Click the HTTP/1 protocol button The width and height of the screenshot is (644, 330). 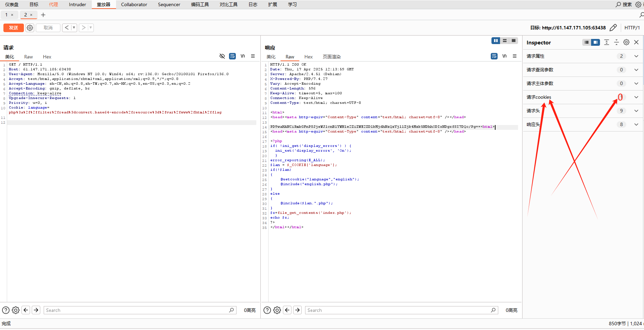(x=632, y=28)
